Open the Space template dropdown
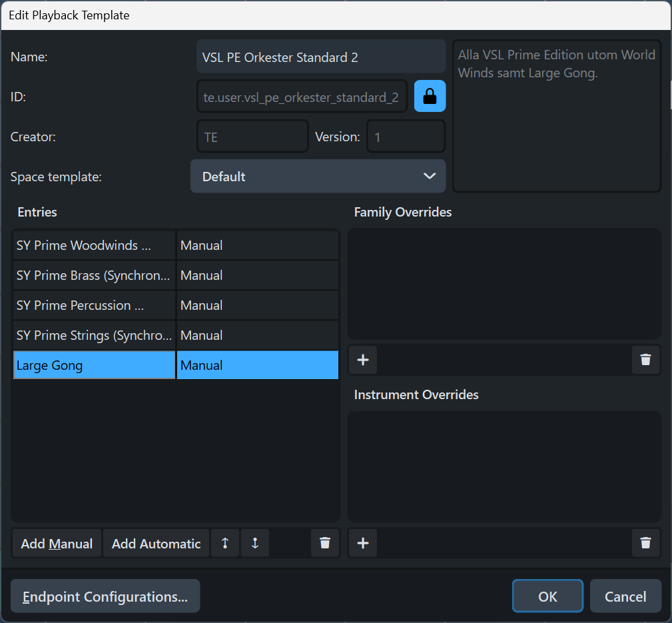This screenshot has height=623, width=672. point(318,176)
